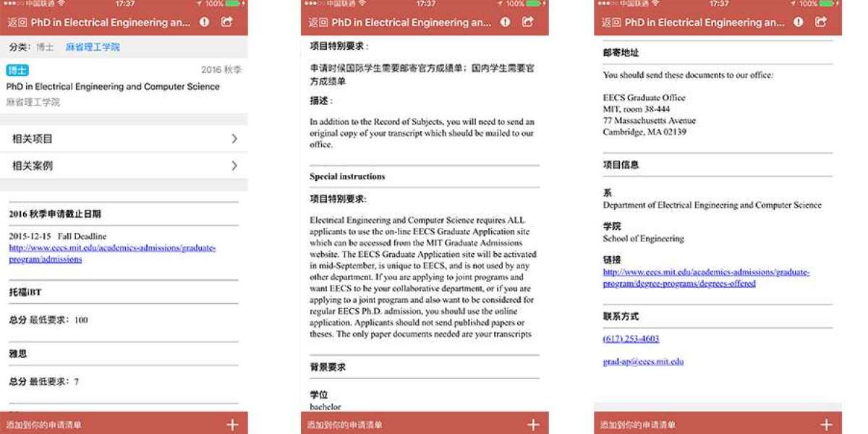
Task: Select 2016 秋季 label on left phone
Action: pos(221,70)
